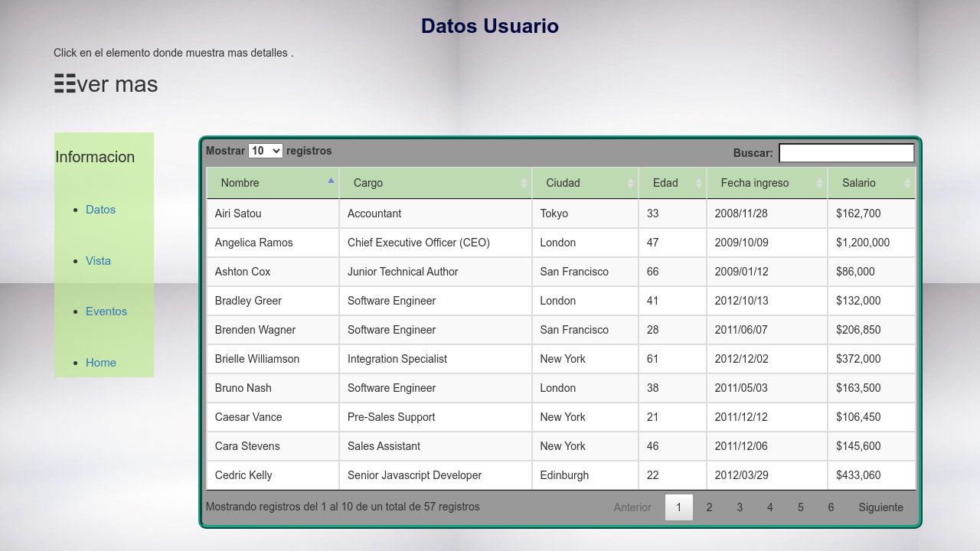Select the Angelica Ramos name cell
980x551 pixels.
click(x=273, y=243)
